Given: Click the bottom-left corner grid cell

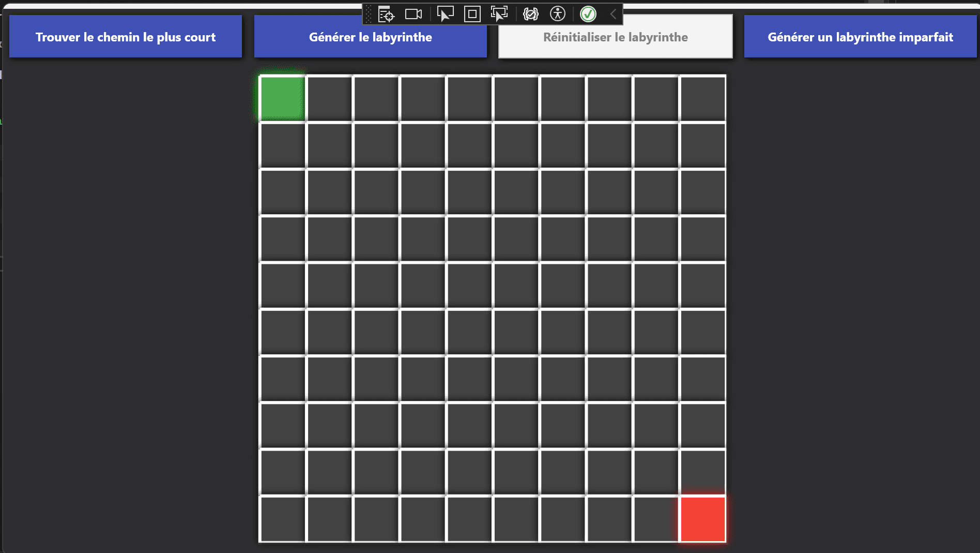Looking at the screenshot, I should 282,519.
